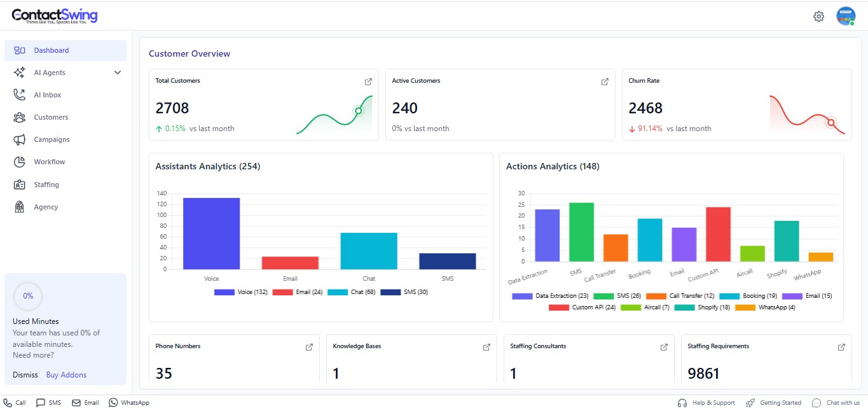Screen dimensions: 868x408
Task: Click the Custom API legend color swatch
Action: click(x=558, y=307)
